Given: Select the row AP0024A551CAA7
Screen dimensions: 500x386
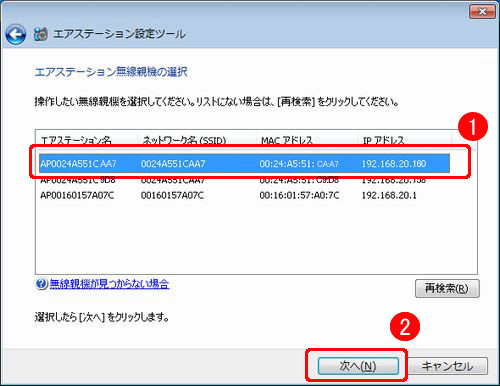Looking at the screenshot, I should click(x=244, y=164).
